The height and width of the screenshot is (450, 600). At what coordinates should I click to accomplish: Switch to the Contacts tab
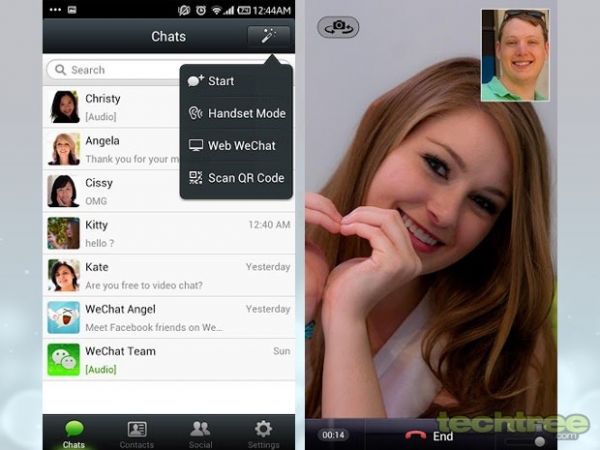click(x=137, y=434)
